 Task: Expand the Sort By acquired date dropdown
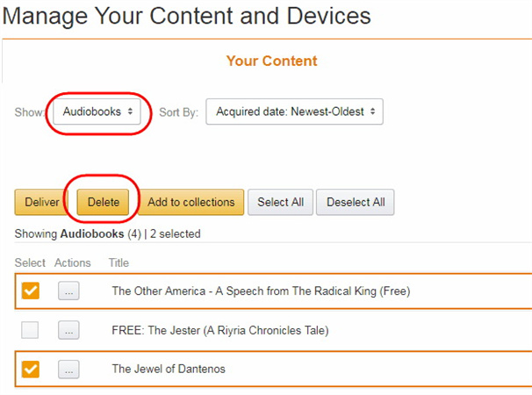coord(294,112)
